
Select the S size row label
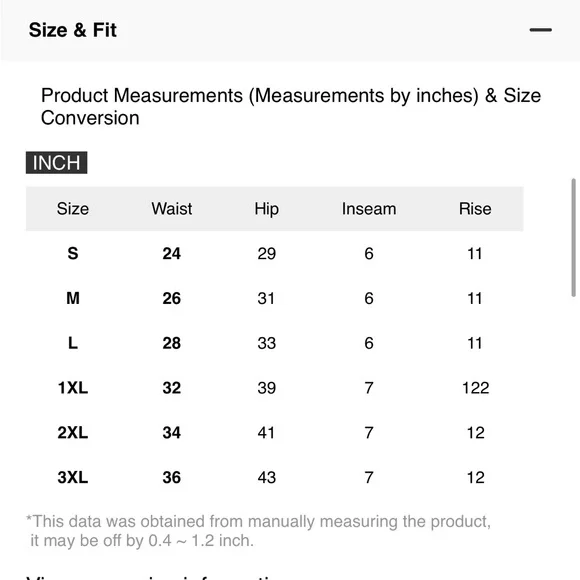pos(73,254)
